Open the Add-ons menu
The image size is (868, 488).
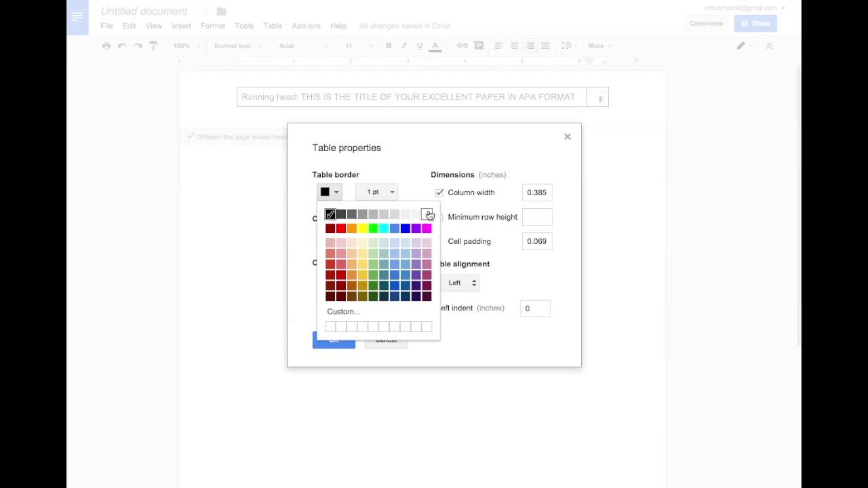[306, 26]
